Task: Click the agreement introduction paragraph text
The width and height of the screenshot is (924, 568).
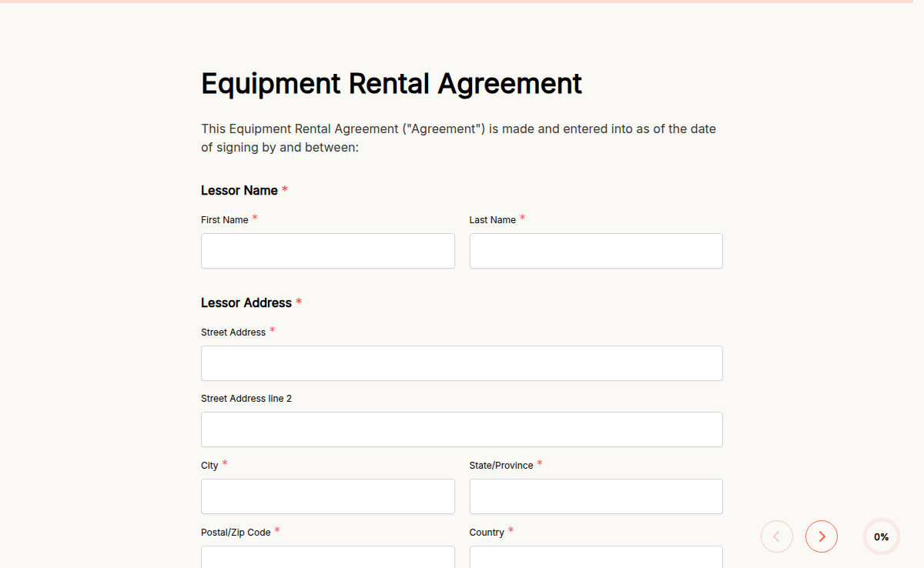Action: (x=458, y=138)
